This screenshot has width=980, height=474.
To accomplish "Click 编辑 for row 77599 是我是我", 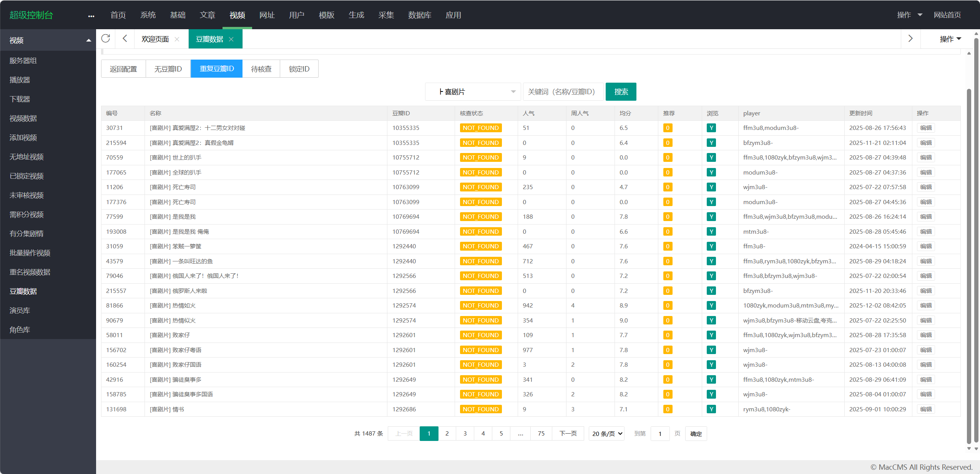I will point(926,217).
